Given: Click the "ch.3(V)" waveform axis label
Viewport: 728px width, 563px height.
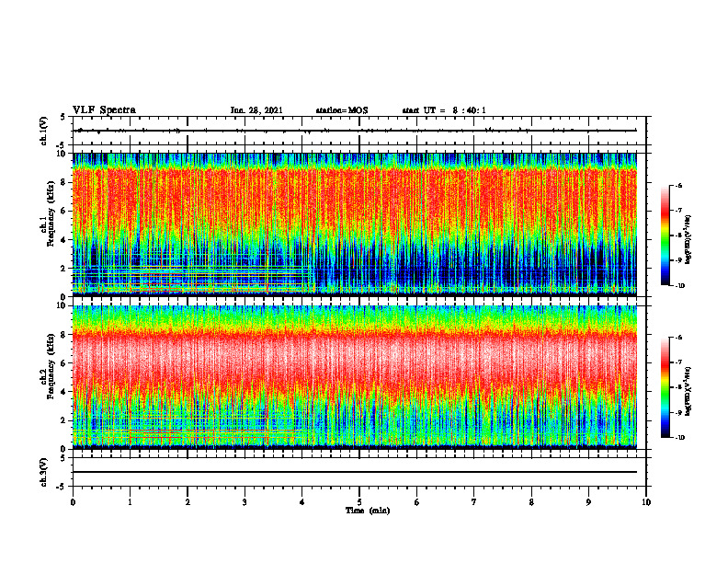Looking at the screenshot, I should point(44,472).
